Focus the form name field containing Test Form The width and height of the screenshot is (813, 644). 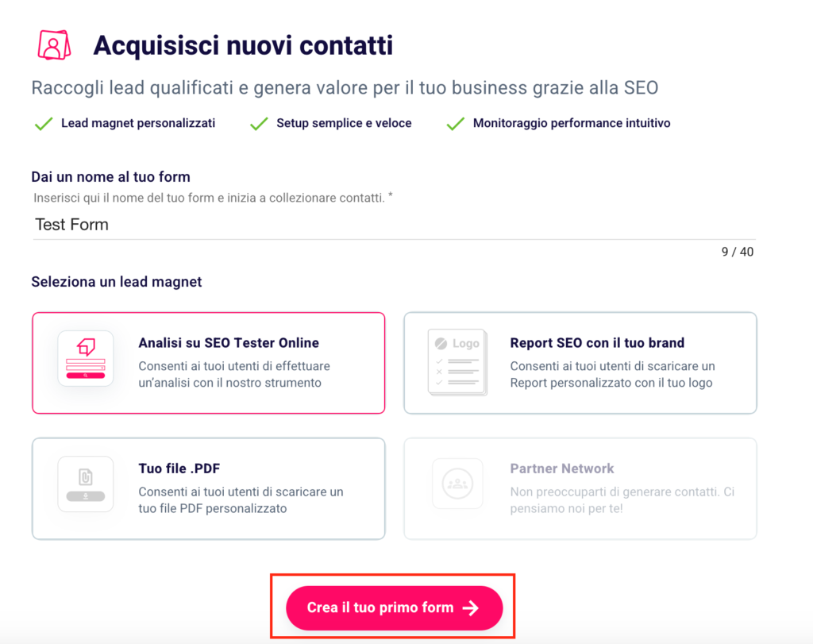[394, 225]
